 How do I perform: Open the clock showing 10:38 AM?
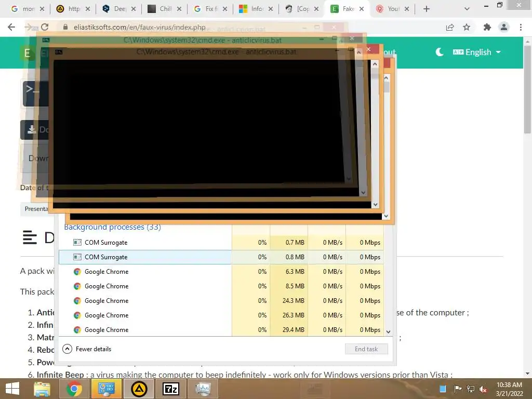[x=509, y=389]
